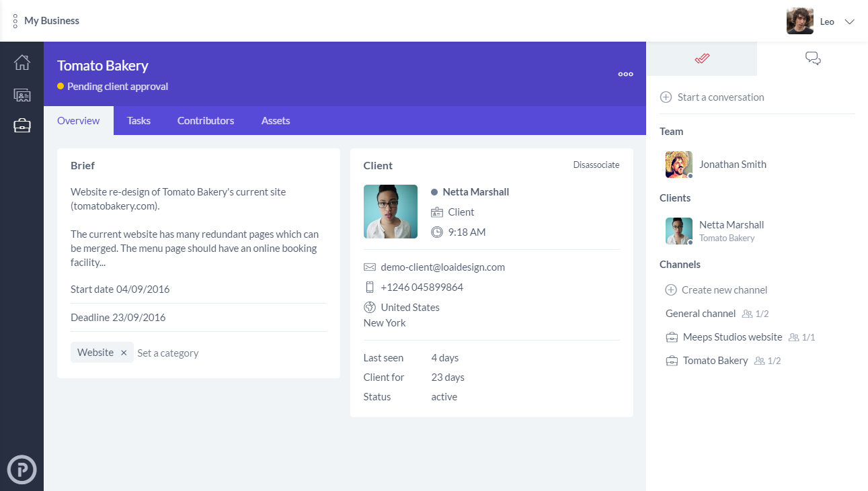Click the Tomato Bakery project title
The image size is (868, 491).
click(103, 65)
